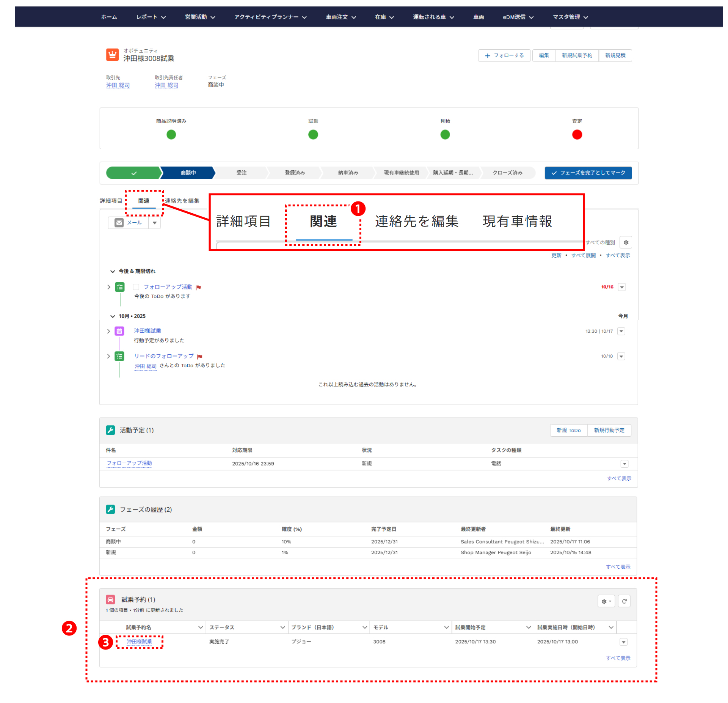The image size is (728, 703).
Task: Mark phase complete with フェーズを完了としてマーク
Action: 588,173
